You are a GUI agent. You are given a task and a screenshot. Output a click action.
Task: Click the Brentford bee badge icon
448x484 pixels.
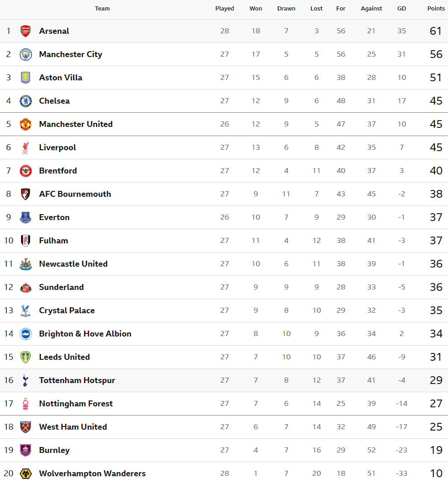point(26,171)
